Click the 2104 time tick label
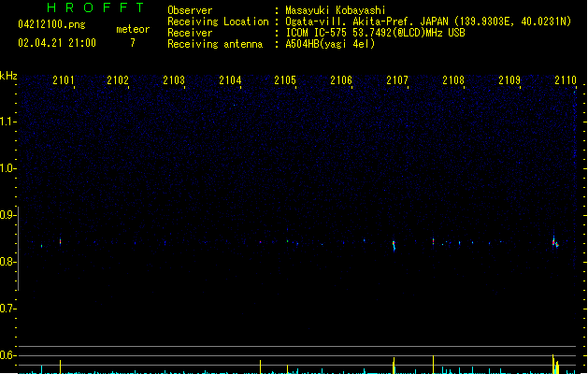588x374 pixels. pyautogui.click(x=230, y=80)
